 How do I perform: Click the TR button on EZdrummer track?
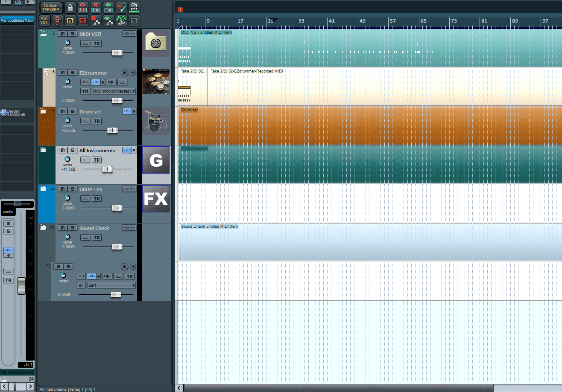coord(85,91)
